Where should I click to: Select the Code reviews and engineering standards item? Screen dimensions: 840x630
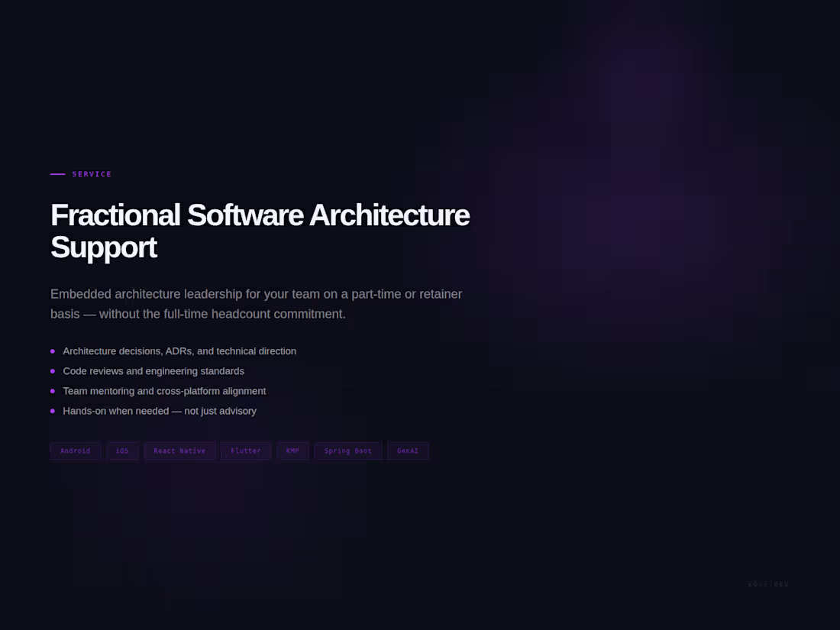153,371
